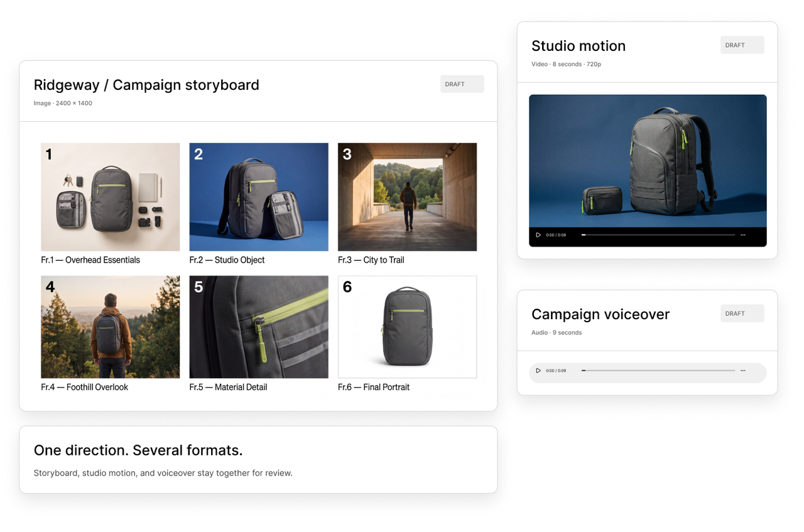This screenshot has height=532, width=804.
Task: Click the DRAFT badge on Campaign voiceover
Action: click(742, 313)
